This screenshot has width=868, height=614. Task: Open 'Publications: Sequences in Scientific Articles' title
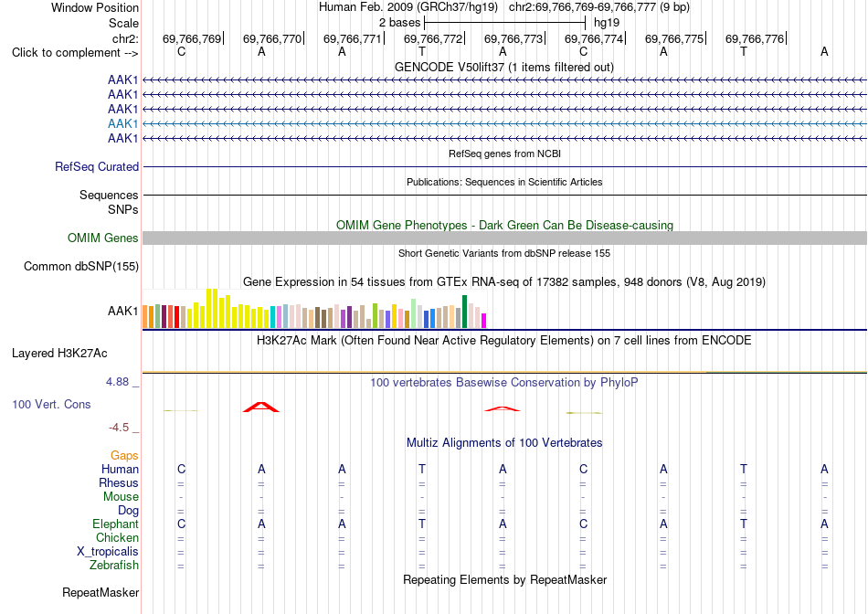(x=504, y=182)
